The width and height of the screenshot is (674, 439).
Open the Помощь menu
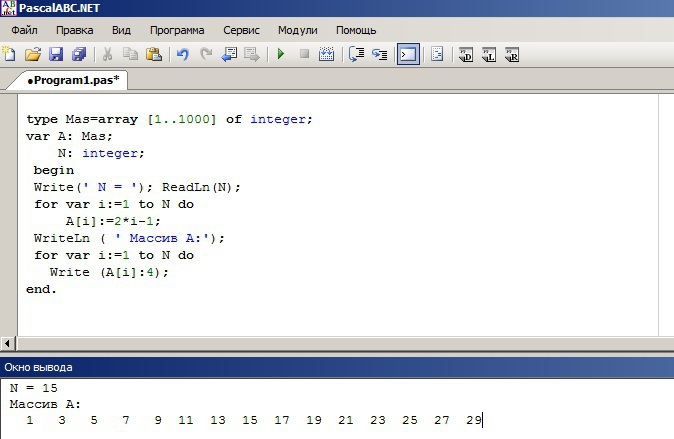356,30
